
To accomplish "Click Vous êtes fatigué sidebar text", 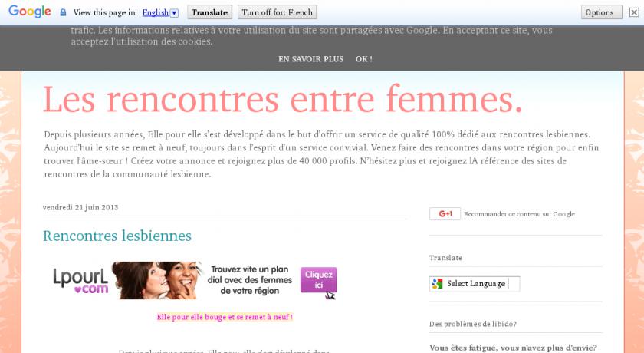I will pyautogui.click(x=513, y=348).
